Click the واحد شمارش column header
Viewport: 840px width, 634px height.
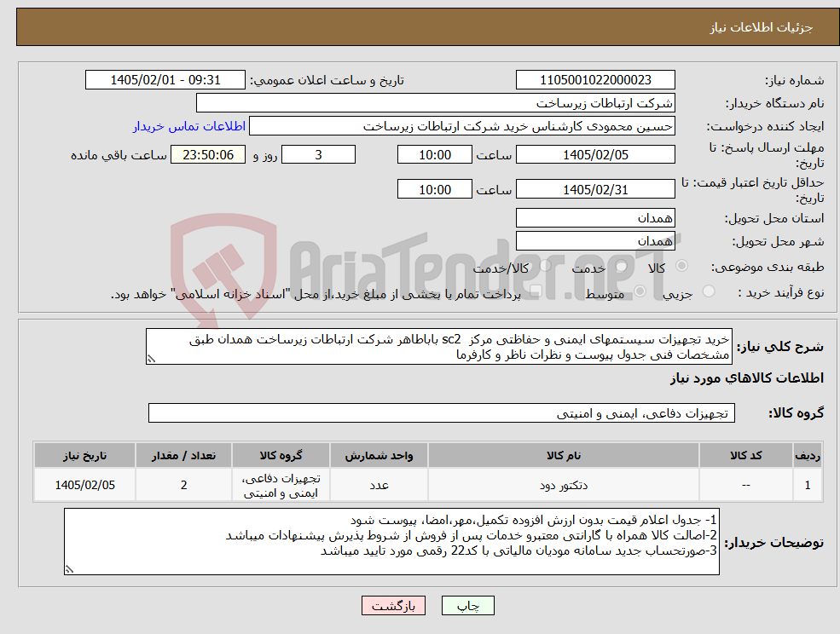tap(379, 456)
